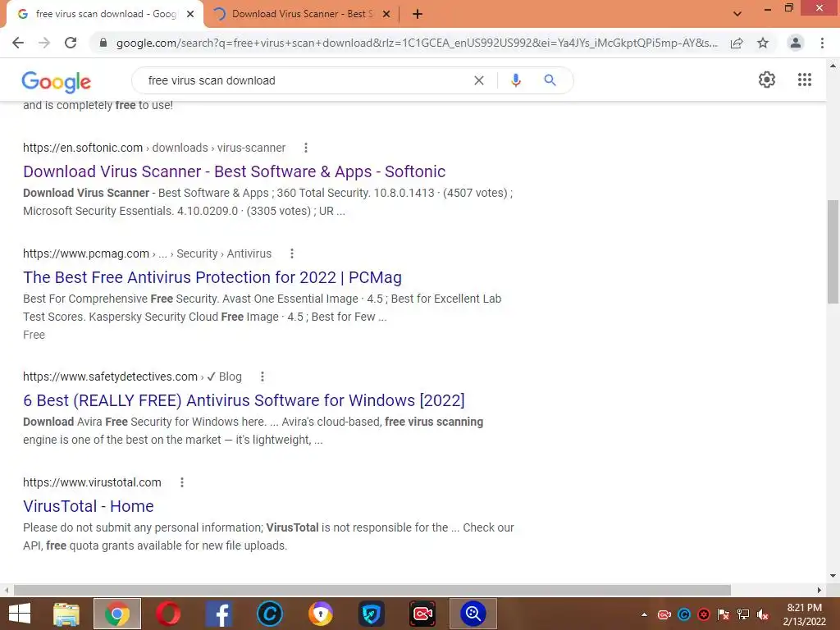Open more options for the Softonic result
The height and width of the screenshot is (630, 840).
point(306,148)
